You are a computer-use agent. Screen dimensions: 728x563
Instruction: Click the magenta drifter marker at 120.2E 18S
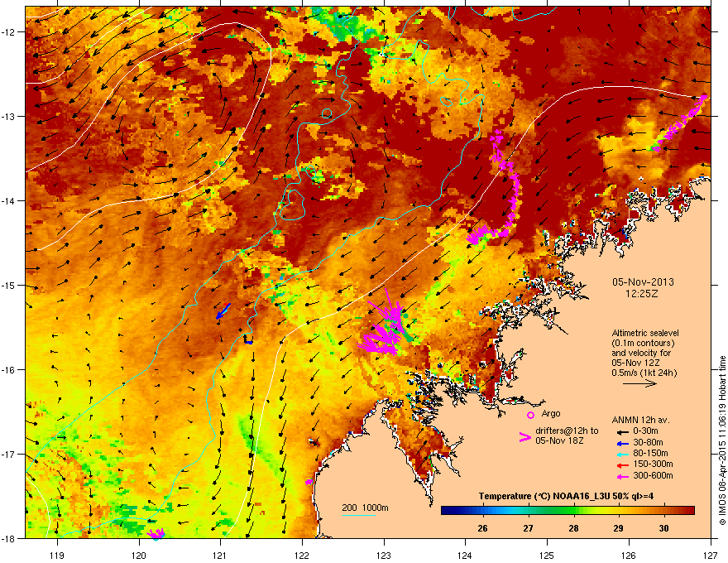[x=156, y=532]
